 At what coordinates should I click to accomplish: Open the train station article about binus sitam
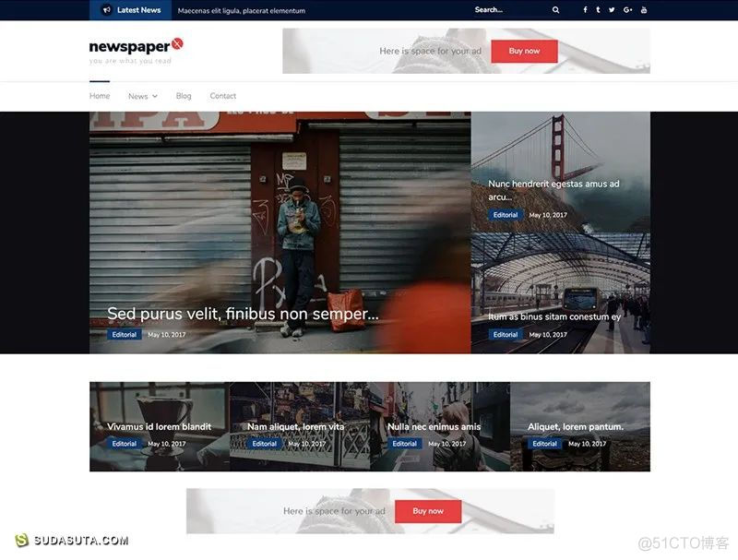pyautogui.click(x=554, y=316)
